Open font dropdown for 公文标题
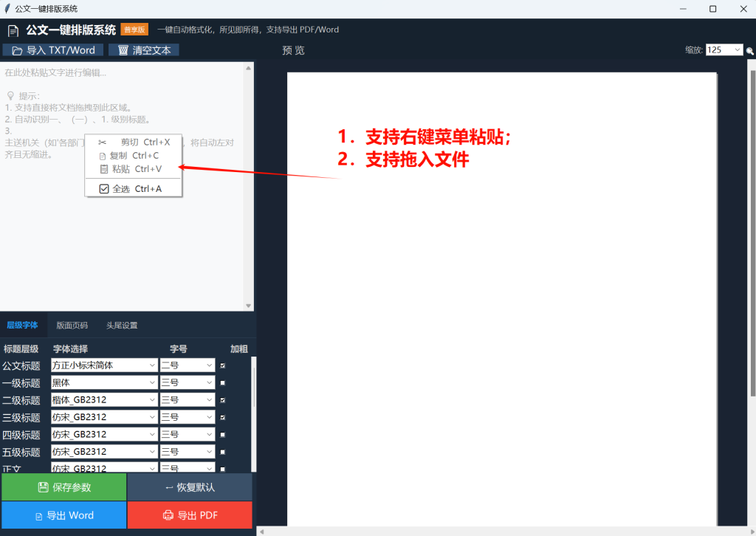This screenshot has width=756, height=536. coord(104,365)
